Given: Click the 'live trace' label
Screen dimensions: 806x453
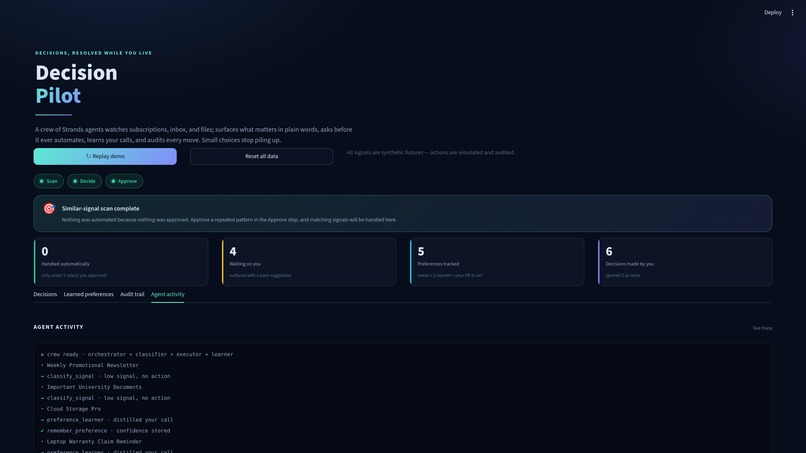Looking at the screenshot, I should tap(762, 328).
